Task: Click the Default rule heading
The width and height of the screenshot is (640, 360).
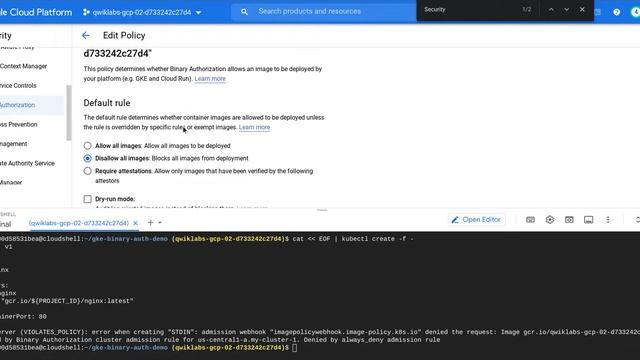Action: point(107,103)
